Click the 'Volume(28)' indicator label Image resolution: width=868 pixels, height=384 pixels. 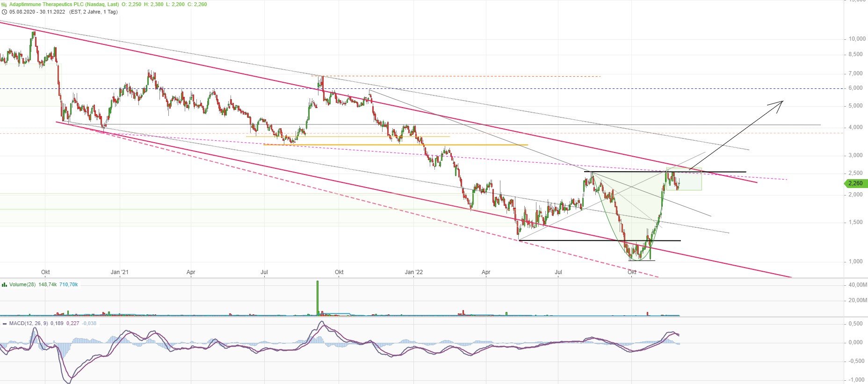tap(22, 284)
